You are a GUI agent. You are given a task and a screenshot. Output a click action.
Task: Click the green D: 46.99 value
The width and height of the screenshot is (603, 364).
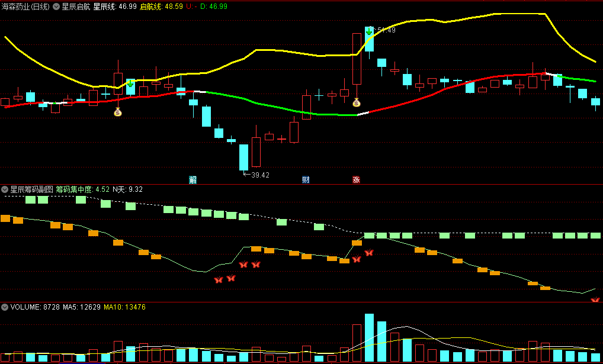pyautogui.click(x=214, y=7)
